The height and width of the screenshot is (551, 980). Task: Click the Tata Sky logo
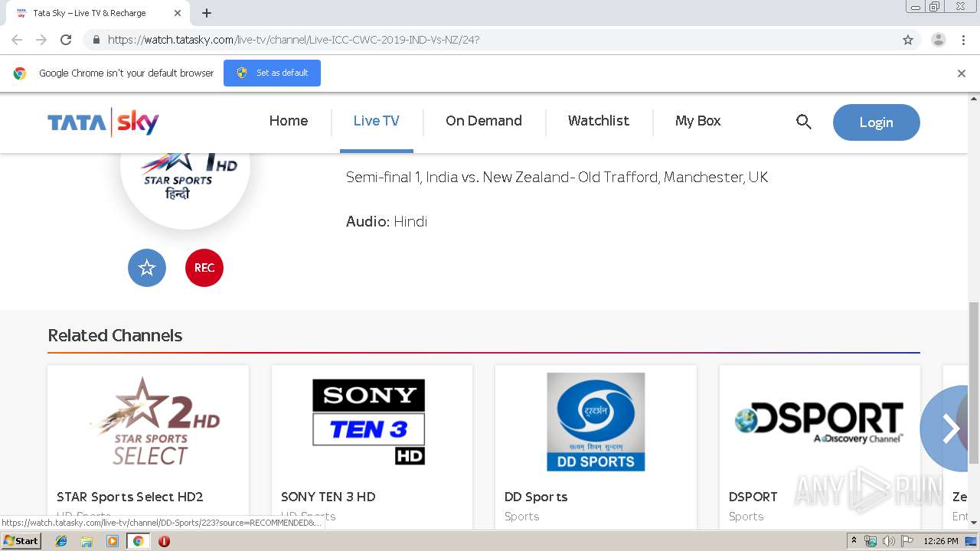(x=103, y=122)
